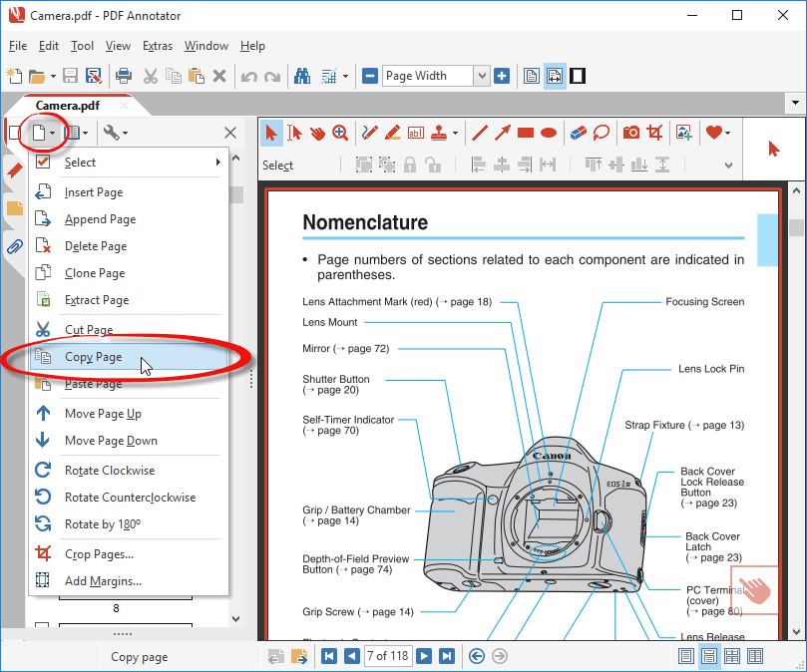
Task: Choose Copy Page from the menu
Action: (x=93, y=357)
